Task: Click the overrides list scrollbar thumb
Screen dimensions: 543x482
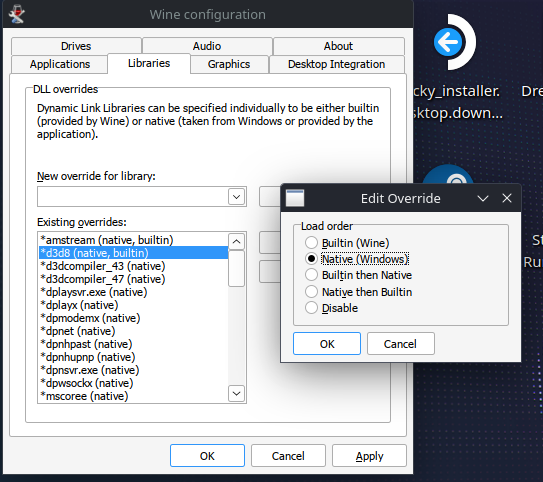Action: [237, 269]
